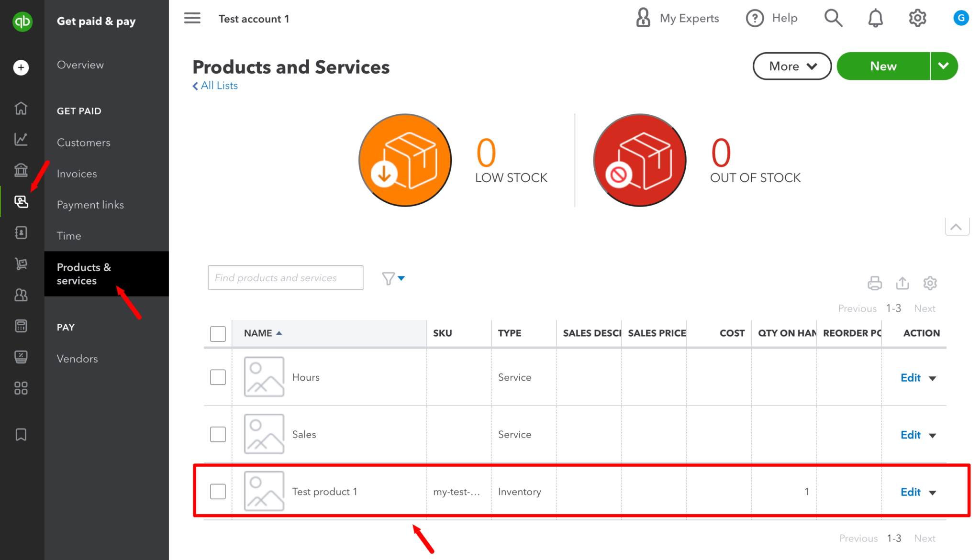Click the apps grid icon in sidebar
980x560 pixels.
21,388
